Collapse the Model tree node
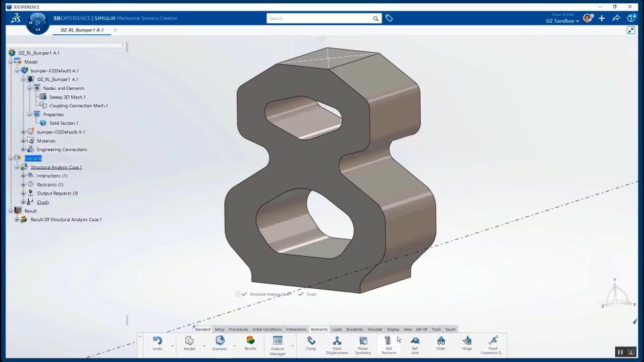This screenshot has width=644, height=362. click(x=11, y=62)
